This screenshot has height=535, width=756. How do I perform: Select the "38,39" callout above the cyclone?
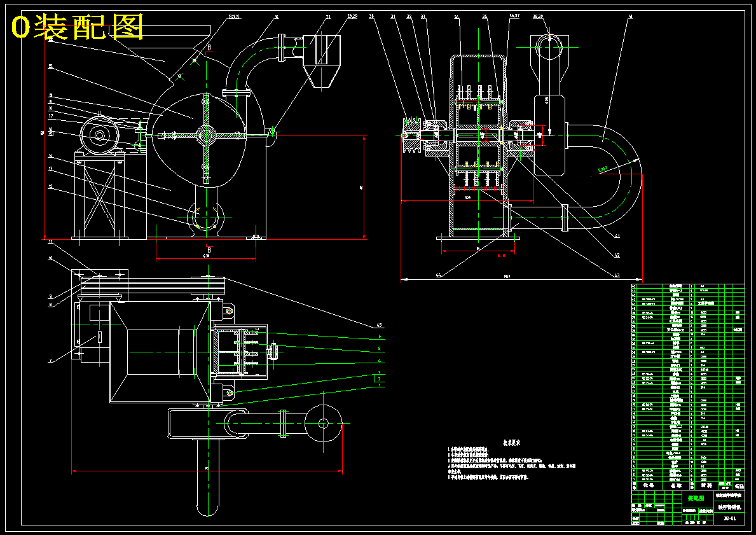click(538, 16)
